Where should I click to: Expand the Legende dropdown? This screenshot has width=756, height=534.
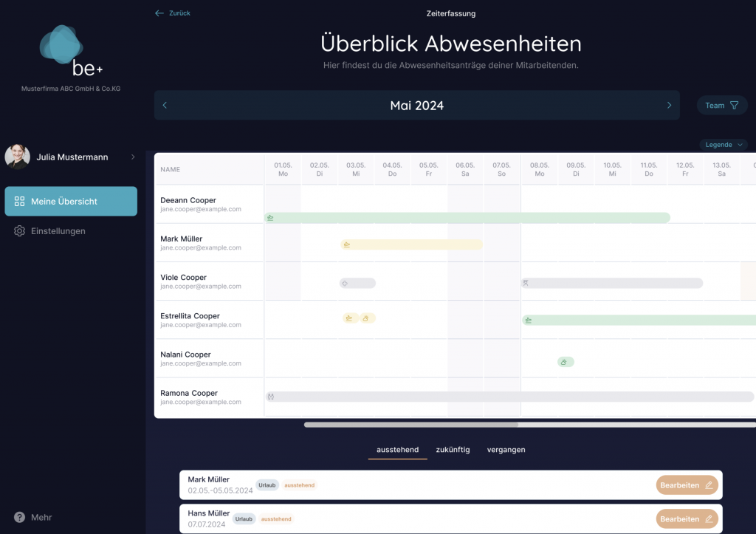coord(723,145)
